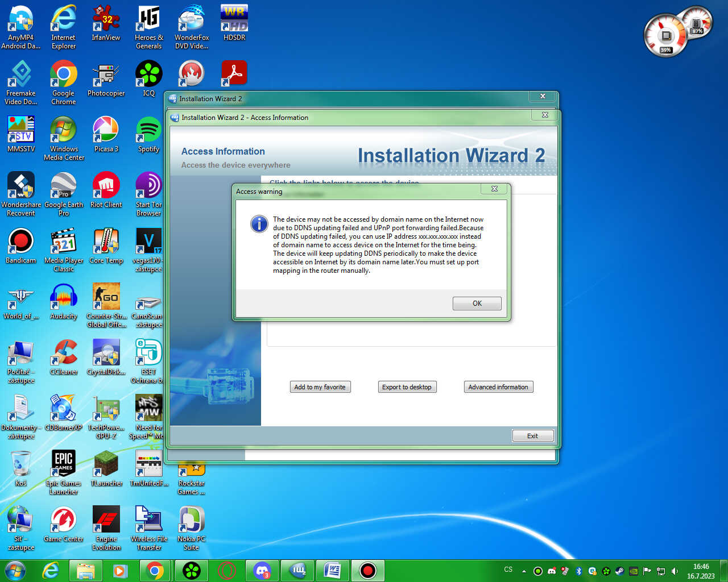Click the Add to my favorite button
The image size is (728, 582).
tap(320, 387)
